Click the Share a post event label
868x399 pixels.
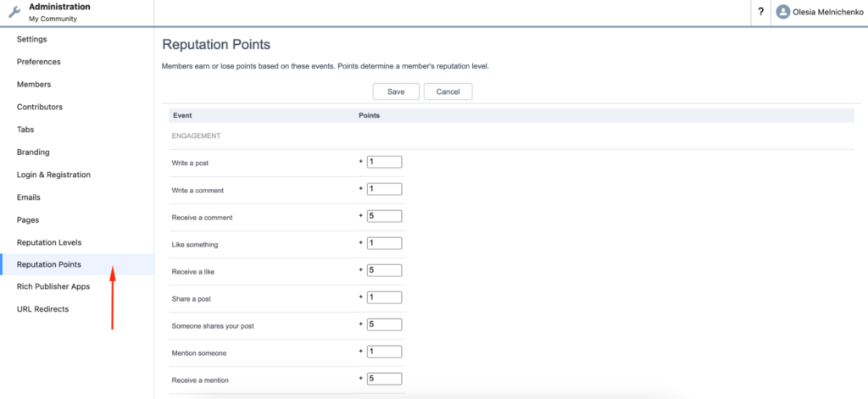point(191,299)
